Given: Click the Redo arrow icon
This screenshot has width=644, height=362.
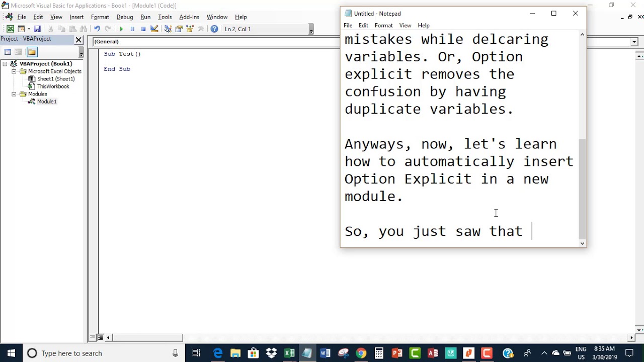Looking at the screenshot, I should point(108,29).
